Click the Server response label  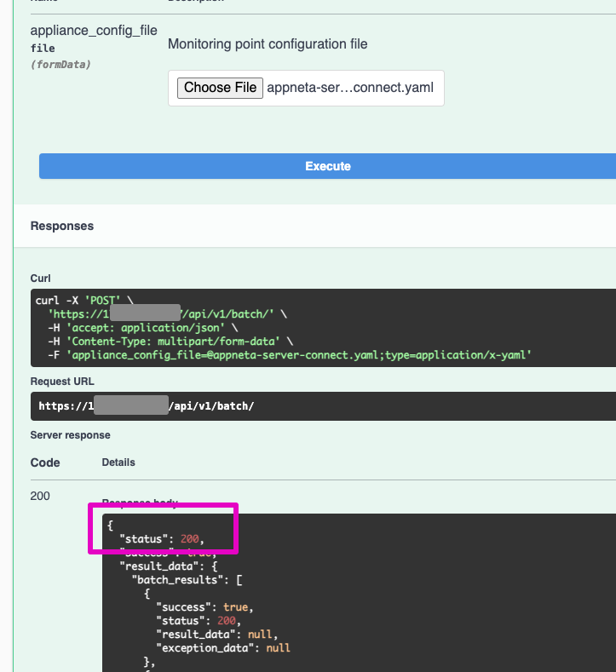tap(70, 435)
